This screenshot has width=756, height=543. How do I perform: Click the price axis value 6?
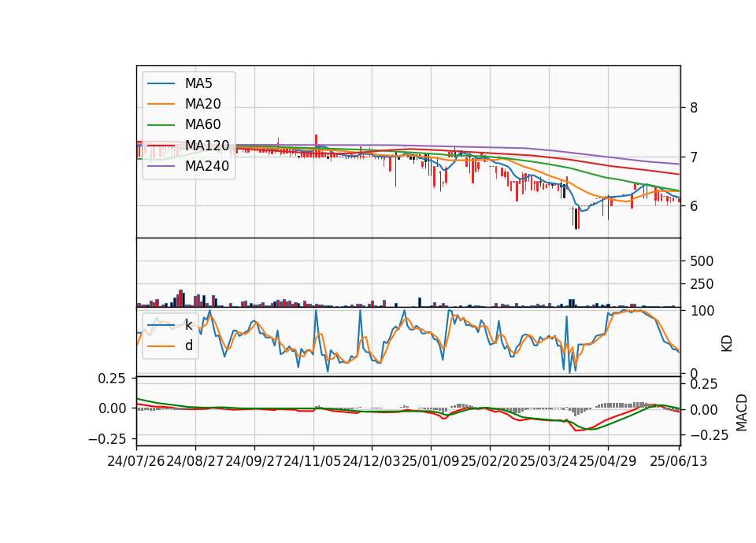click(693, 205)
